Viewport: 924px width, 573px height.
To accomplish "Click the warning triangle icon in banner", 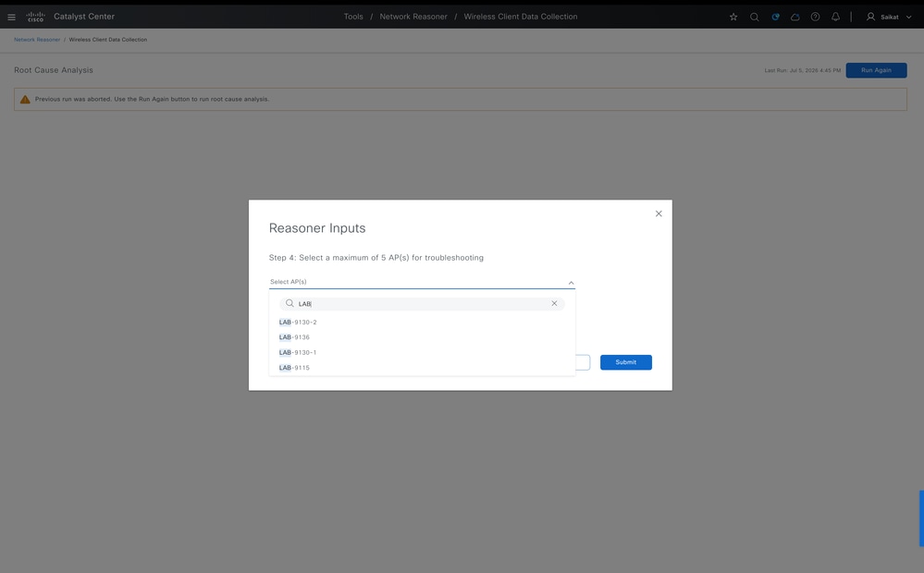I will point(25,99).
